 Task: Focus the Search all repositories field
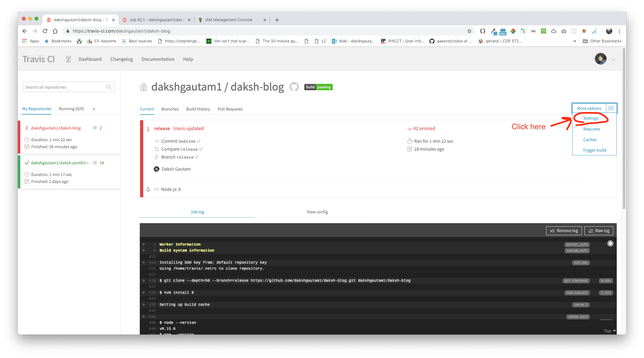tap(69, 87)
